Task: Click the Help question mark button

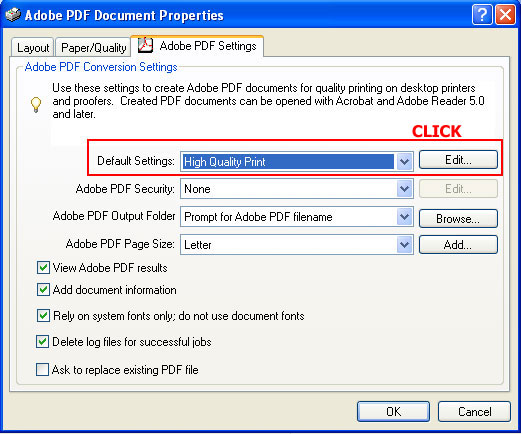Action: 482,15
